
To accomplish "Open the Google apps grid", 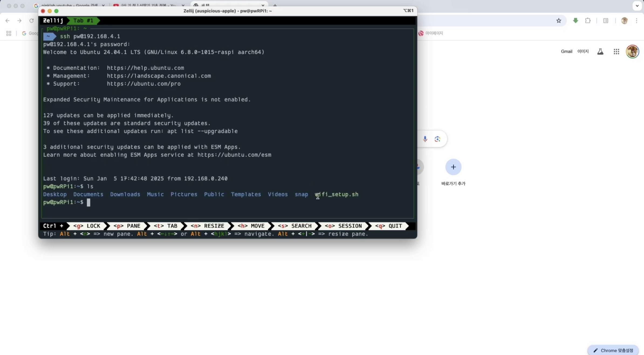I will coord(616,52).
